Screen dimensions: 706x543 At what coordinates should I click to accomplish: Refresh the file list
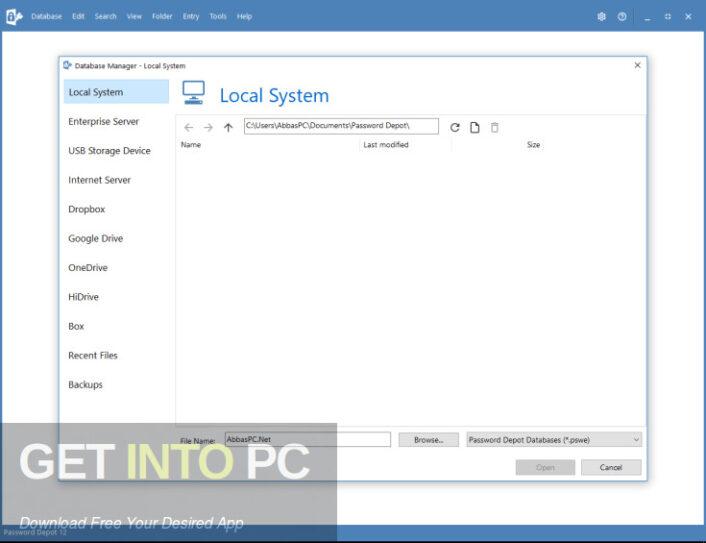pyautogui.click(x=455, y=127)
